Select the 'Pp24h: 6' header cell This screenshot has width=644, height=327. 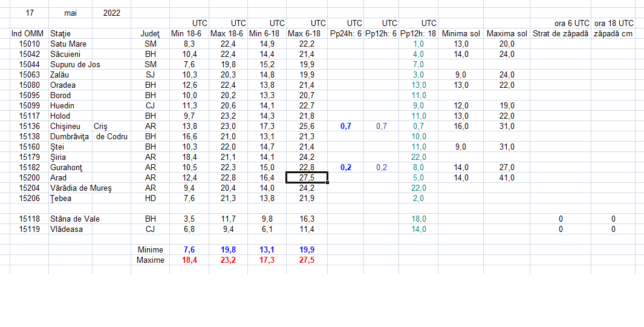click(x=345, y=34)
